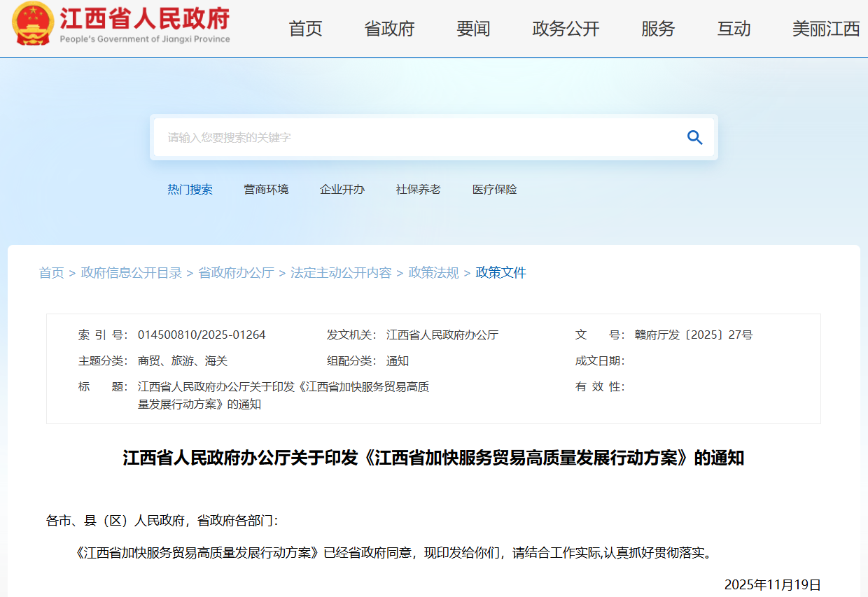Click the 政策文件 breadcrumb item
Image resolution: width=868 pixels, height=597 pixels.
click(x=500, y=273)
